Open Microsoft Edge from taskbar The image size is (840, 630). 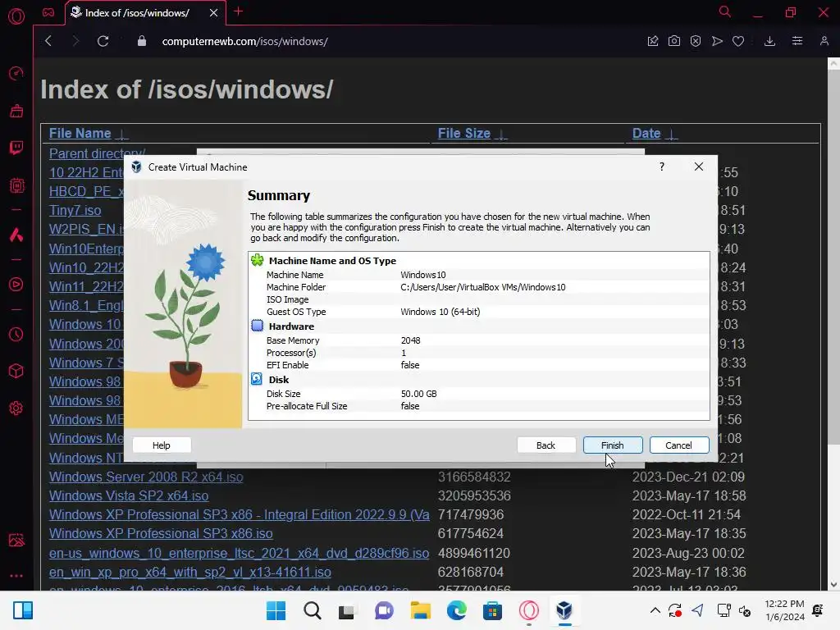coord(456,610)
